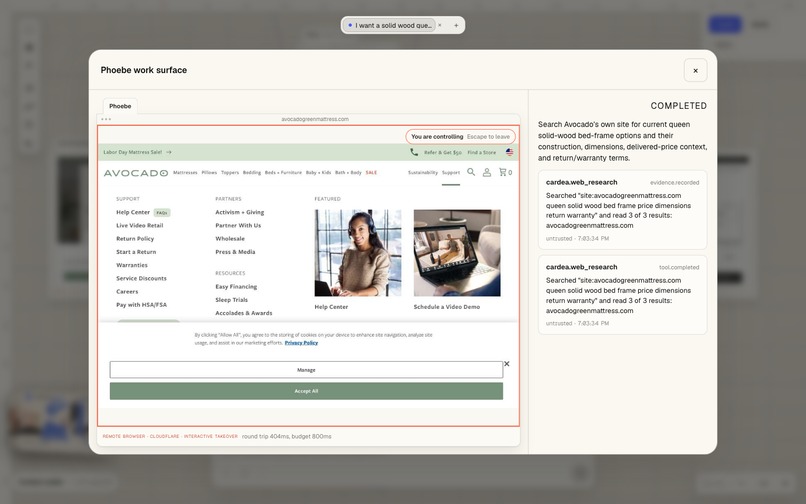This screenshot has width=806, height=504.
Task: Open Service Discounts link
Action: pos(141,278)
